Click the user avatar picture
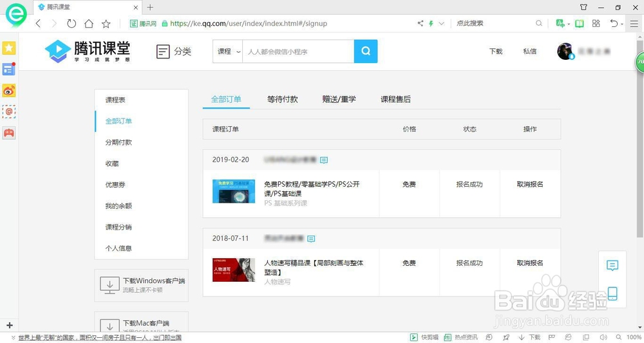The height and width of the screenshot is (343, 644). click(x=565, y=51)
